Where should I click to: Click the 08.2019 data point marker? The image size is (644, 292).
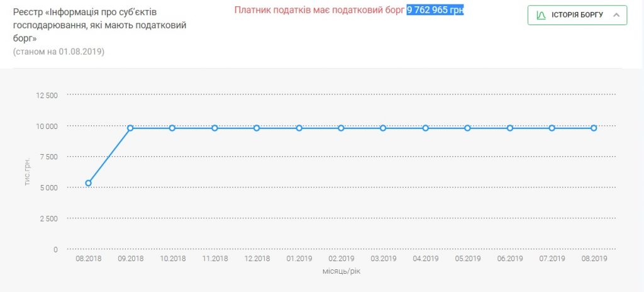[594, 128]
